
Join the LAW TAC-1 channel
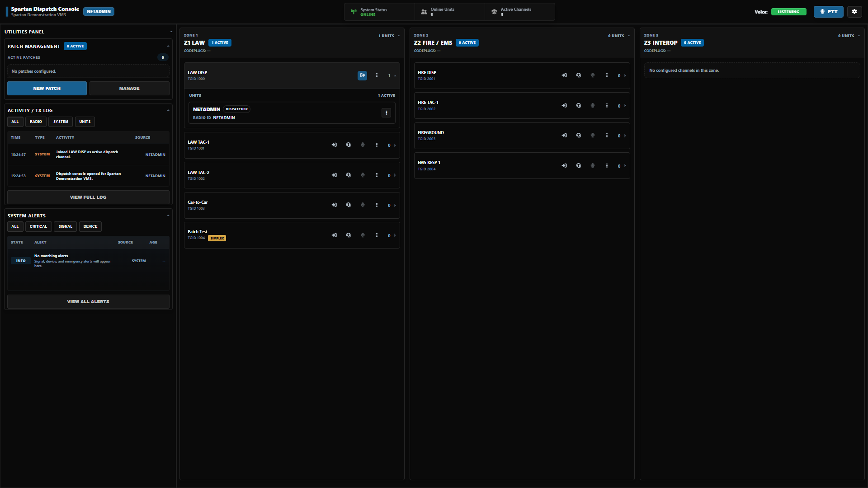click(x=334, y=145)
